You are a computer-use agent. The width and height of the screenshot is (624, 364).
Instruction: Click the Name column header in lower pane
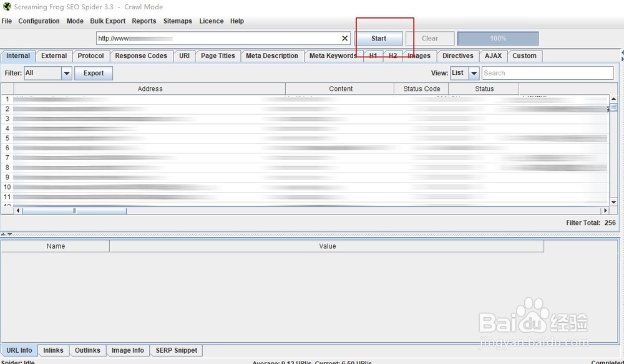coord(56,246)
